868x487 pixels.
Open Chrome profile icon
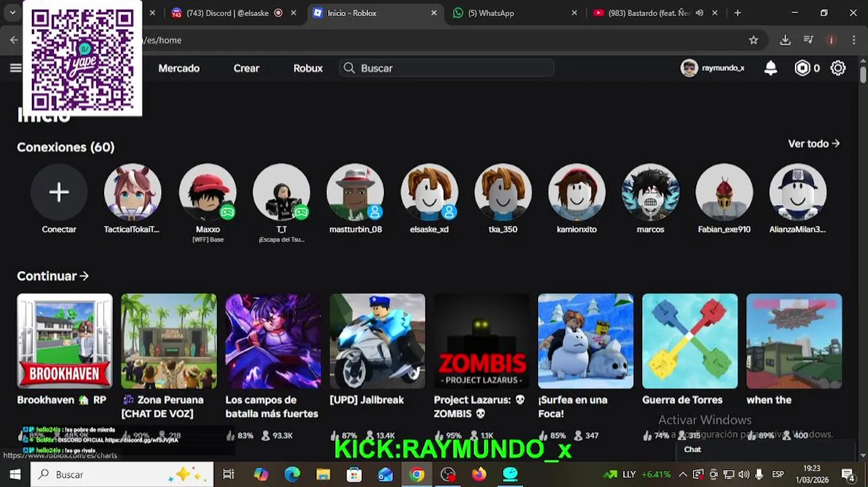(x=831, y=40)
